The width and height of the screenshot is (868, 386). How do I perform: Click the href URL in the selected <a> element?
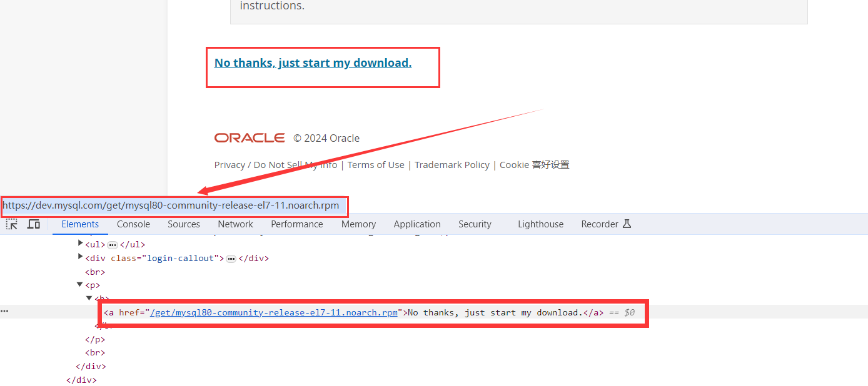(x=274, y=312)
